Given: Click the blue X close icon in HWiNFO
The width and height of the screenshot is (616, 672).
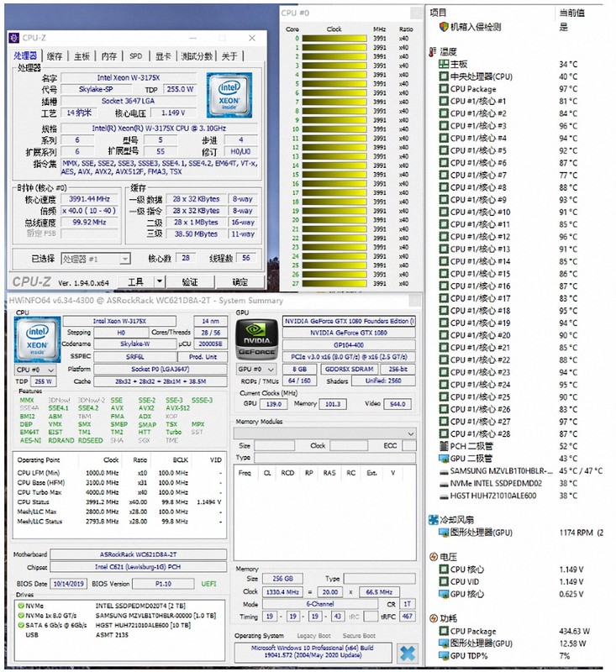Looking at the screenshot, I should click(x=408, y=654).
